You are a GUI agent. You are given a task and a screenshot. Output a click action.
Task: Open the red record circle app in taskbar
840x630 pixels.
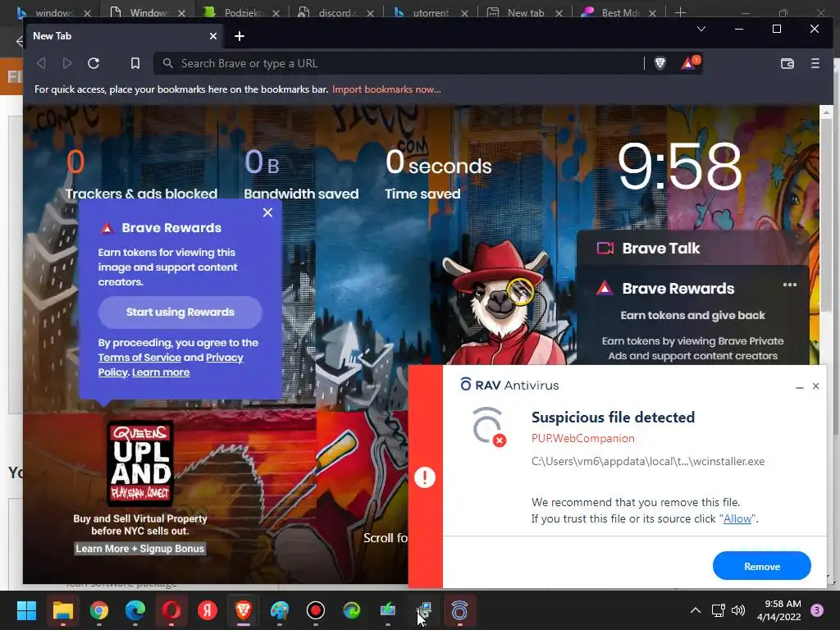coord(316,610)
